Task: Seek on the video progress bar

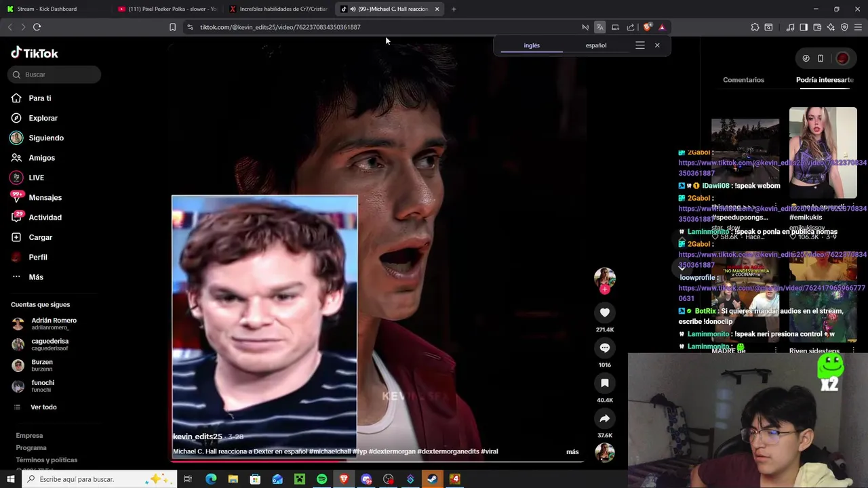Action: point(377,461)
